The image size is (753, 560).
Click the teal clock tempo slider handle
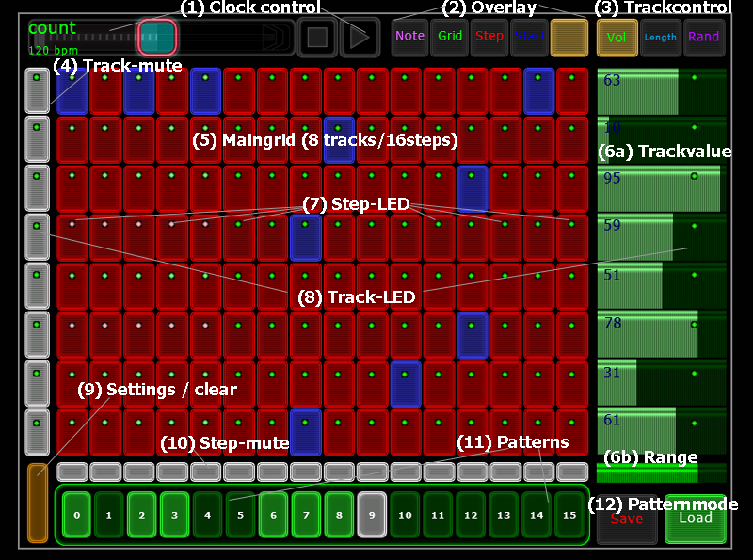point(157,37)
